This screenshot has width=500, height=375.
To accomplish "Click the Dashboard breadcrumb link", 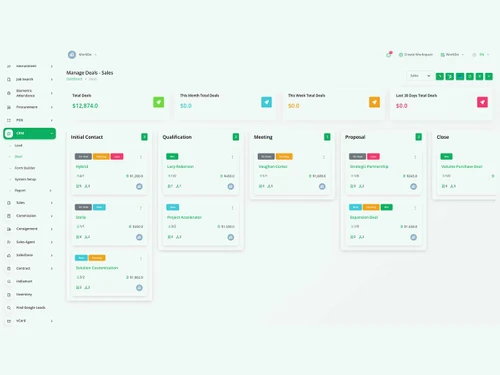I will 74,79.
